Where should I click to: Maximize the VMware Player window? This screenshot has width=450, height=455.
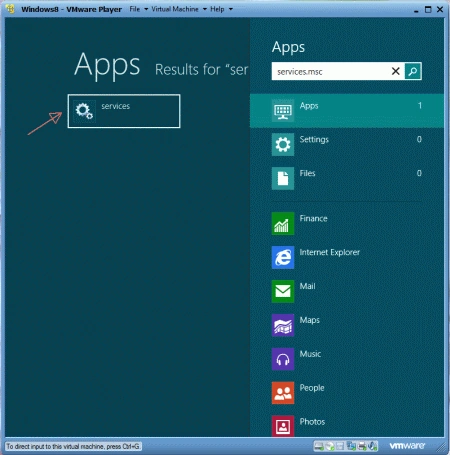(428, 9)
